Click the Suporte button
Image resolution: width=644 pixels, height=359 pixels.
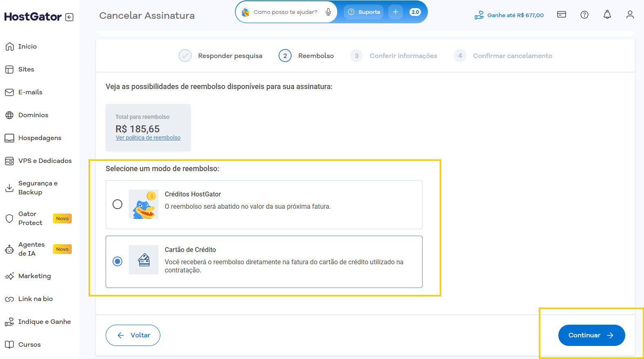coord(364,12)
